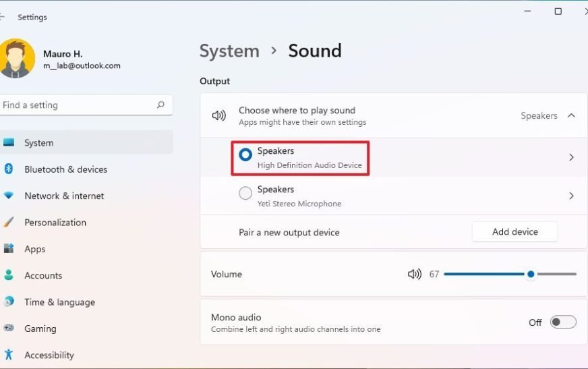Open Yeti Stereo Microphone properties chevron

click(571, 196)
